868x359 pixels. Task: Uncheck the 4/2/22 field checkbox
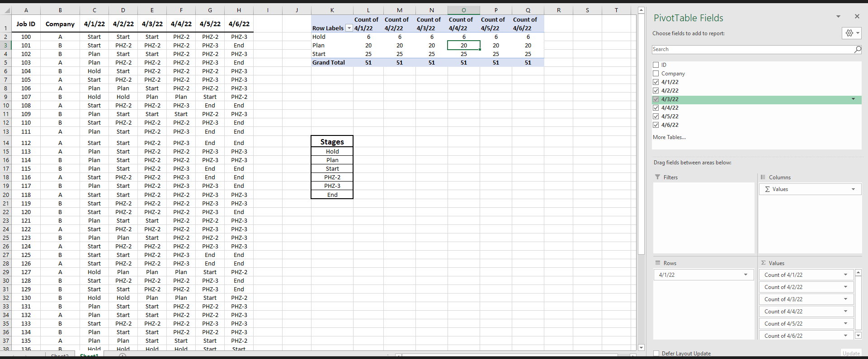656,91
